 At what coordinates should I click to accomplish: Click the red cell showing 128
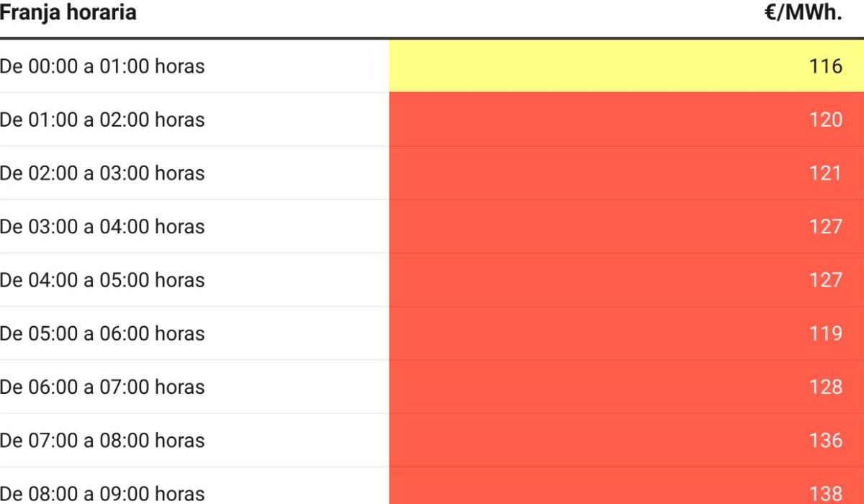pyautogui.click(x=626, y=387)
